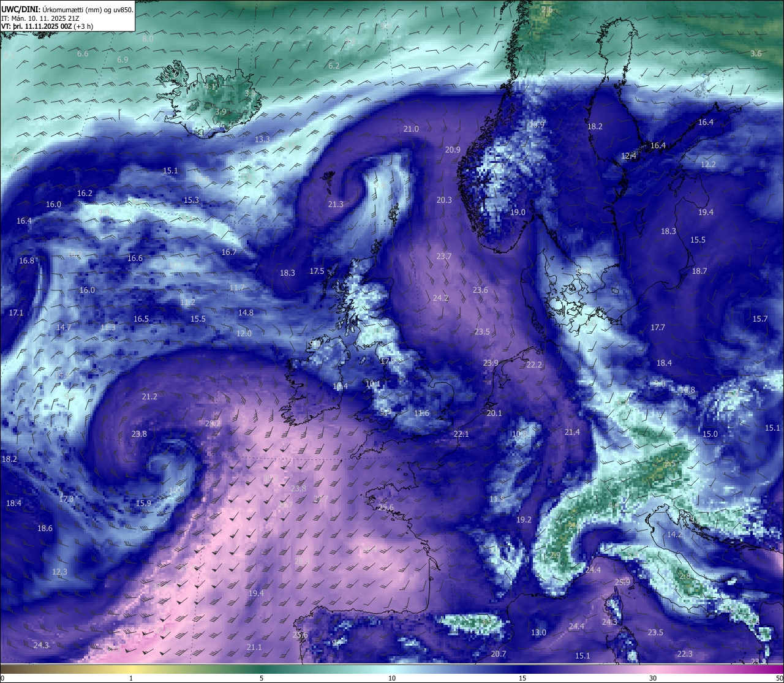The width and height of the screenshot is (784, 683).
Task: Click the 30 label on the color scale
Action: tap(653, 678)
